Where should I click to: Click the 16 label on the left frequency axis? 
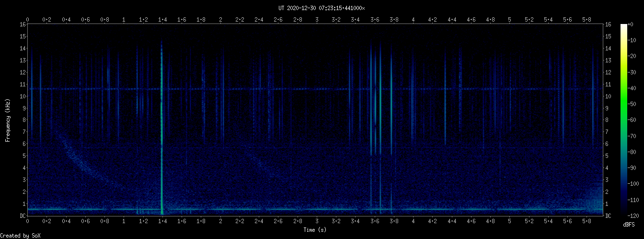[x=23, y=24]
